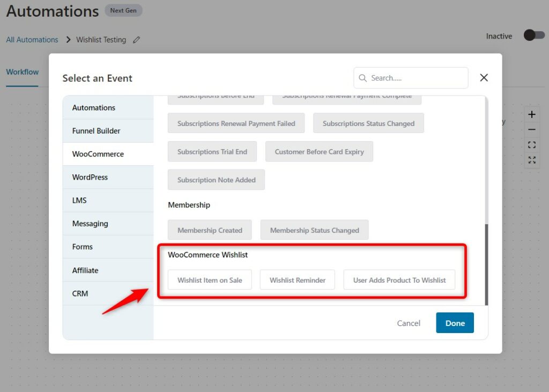Screen dimensions: 549x392
Task: Click the fullscreen expand canvas icon
Action: pyautogui.click(x=532, y=160)
